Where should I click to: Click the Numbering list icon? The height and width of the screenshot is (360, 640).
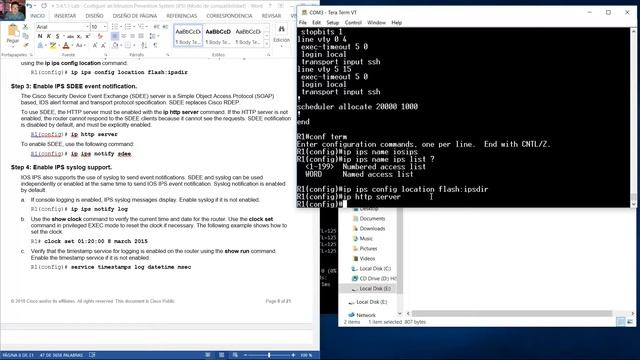point(129,27)
